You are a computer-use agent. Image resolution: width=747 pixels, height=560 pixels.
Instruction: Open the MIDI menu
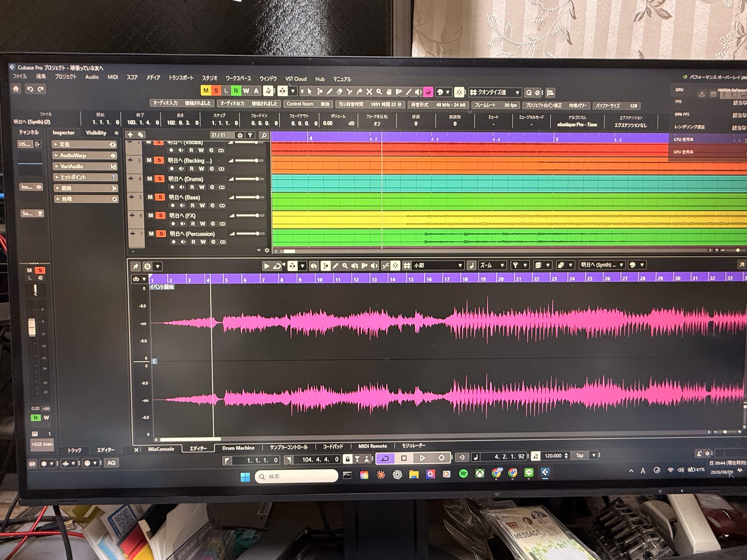[x=113, y=77]
